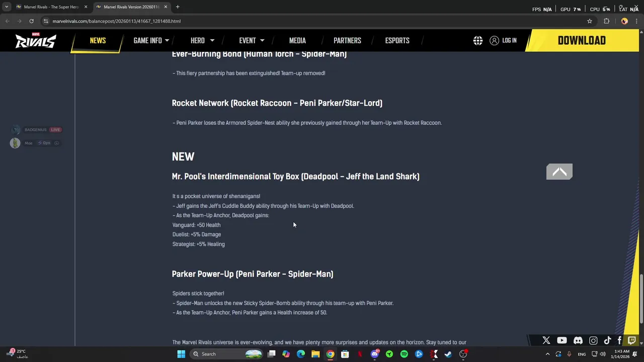Open the Instagram social link
Image resolution: width=644 pixels, height=362 pixels.
(x=593, y=340)
